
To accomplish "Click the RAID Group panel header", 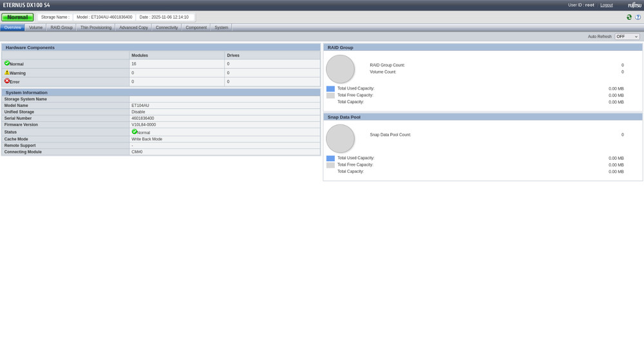I will 482,48.
